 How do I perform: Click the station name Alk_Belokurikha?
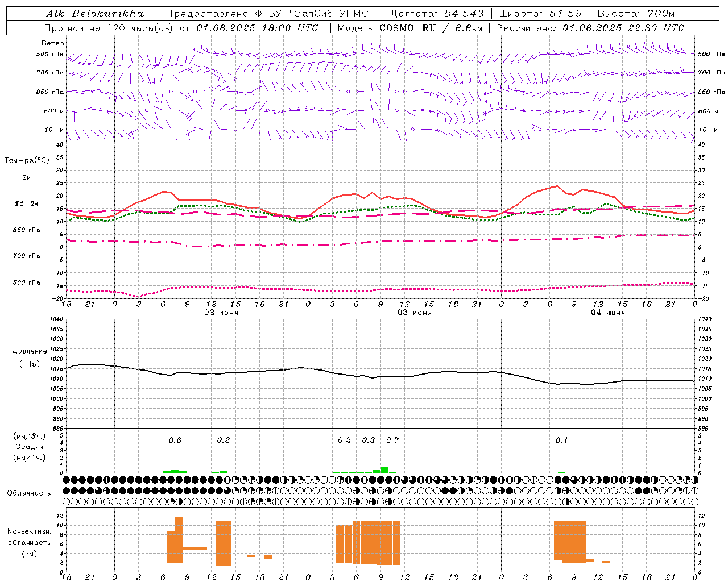[94, 14]
